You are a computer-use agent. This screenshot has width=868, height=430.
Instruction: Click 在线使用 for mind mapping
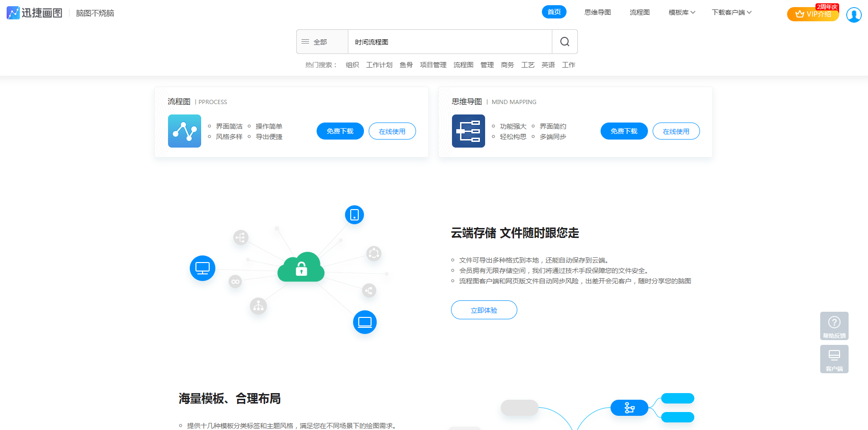(x=676, y=131)
